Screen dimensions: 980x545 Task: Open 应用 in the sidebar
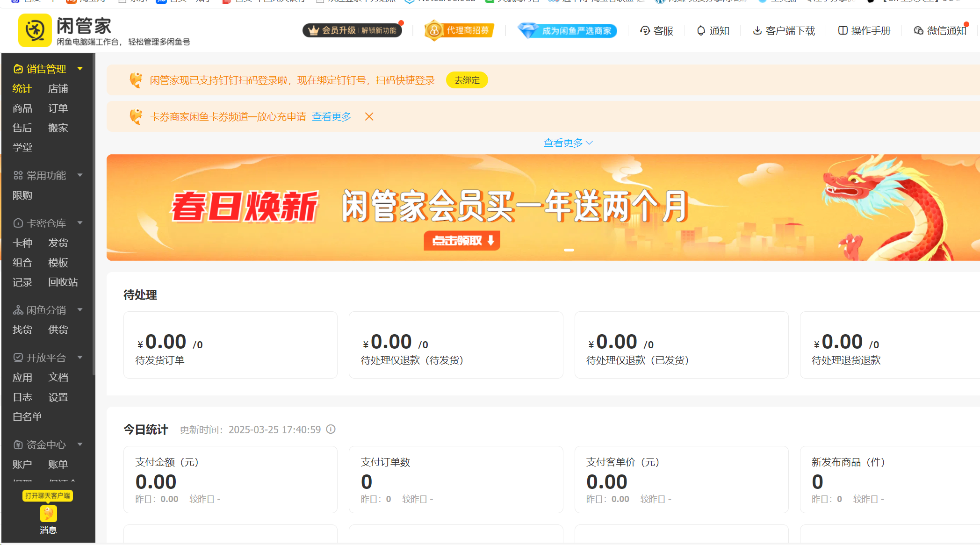(22, 378)
